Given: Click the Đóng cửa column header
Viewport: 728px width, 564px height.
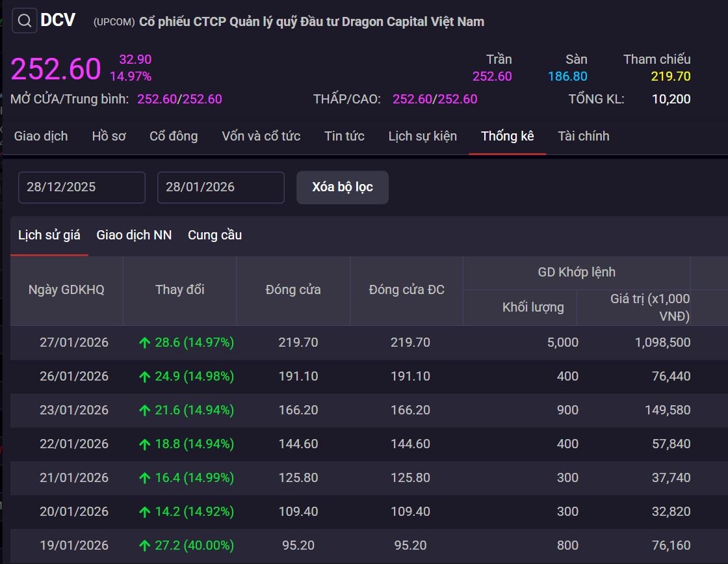Looking at the screenshot, I should point(293,290).
